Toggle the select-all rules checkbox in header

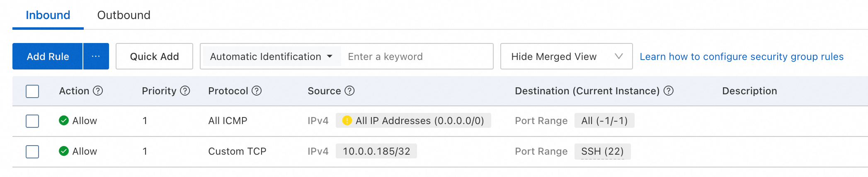coord(32,91)
